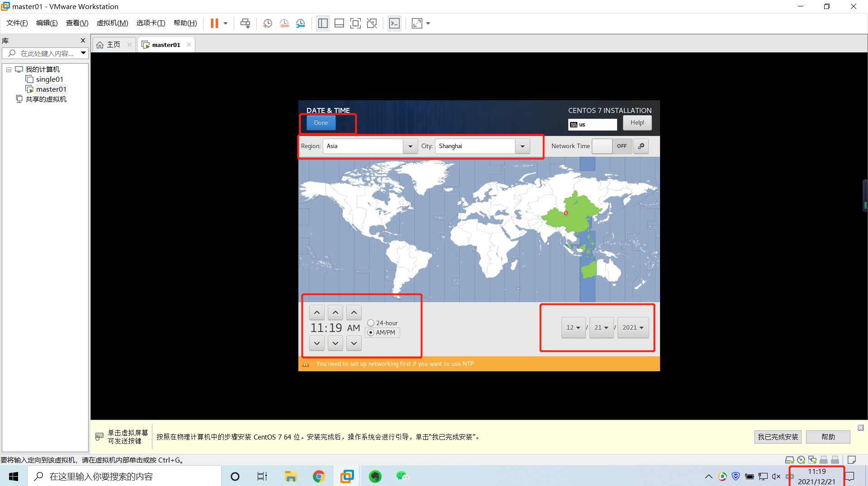Click the 我已完成安装 button
868x486 pixels.
[x=778, y=437]
